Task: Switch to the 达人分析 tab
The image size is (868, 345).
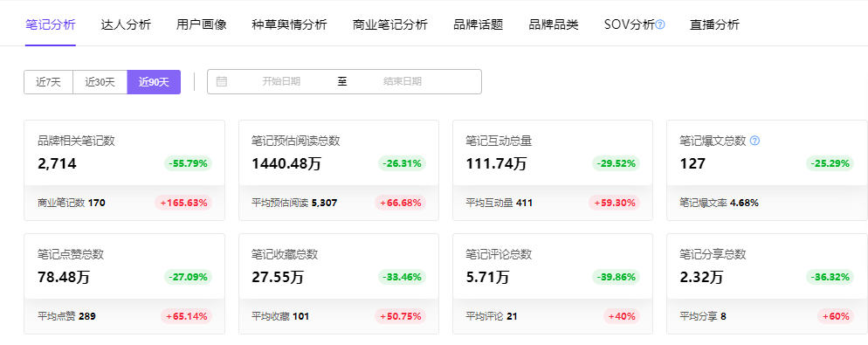Action: coord(126,25)
